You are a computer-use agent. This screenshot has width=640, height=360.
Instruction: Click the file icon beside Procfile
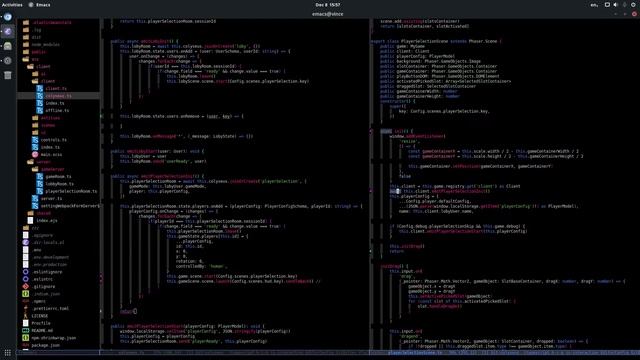(x=26, y=324)
